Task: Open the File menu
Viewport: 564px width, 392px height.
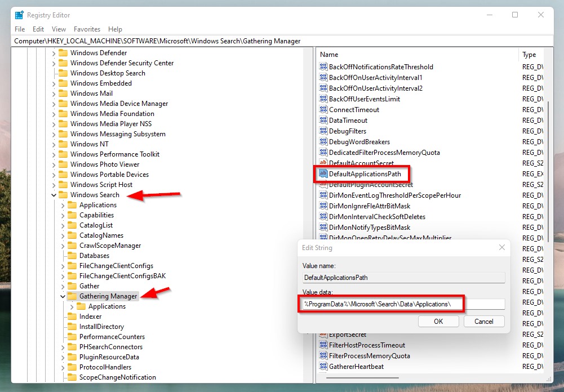Action: (x=20, y=29)
